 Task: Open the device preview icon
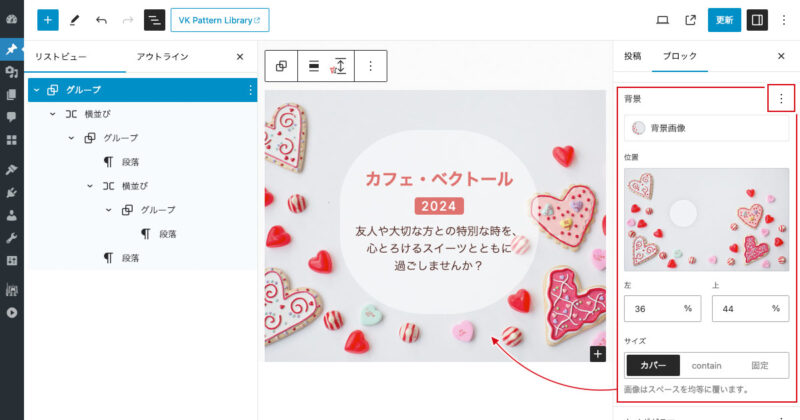(x=662, y=19)
